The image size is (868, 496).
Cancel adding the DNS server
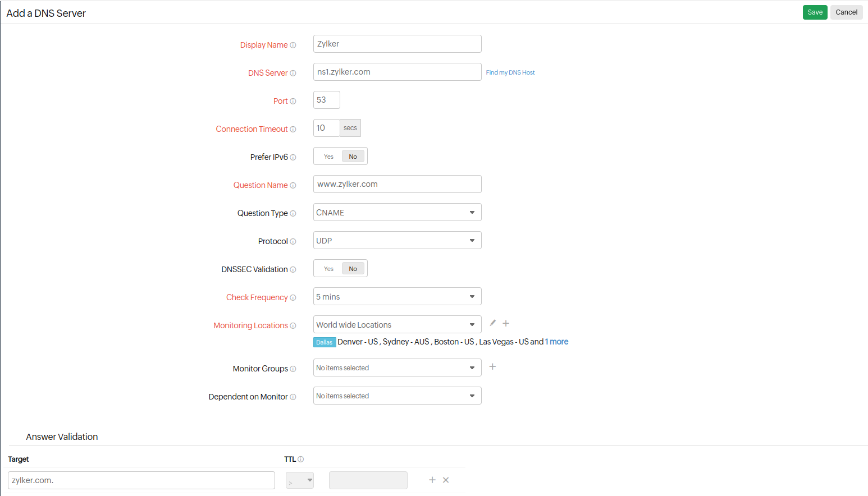point(846,12)
